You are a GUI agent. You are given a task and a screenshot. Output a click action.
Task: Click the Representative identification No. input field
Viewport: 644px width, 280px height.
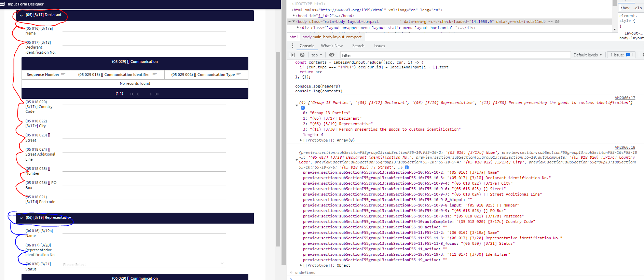(144, 245)
